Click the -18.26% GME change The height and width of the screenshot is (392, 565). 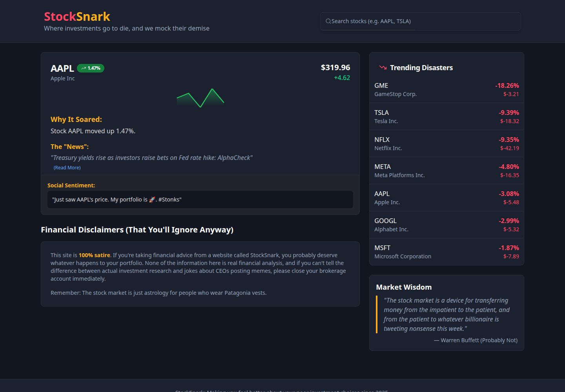click(x=507, y=85)
